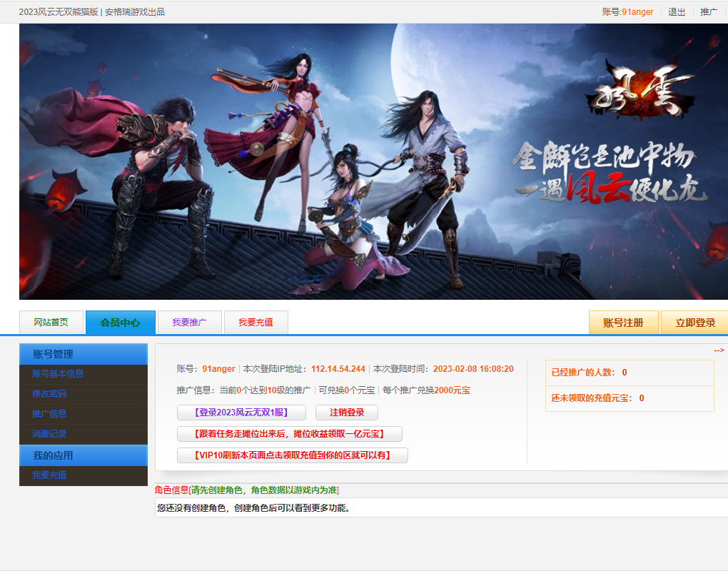The width and height of the screenshot is (728, 576).
Task: Open 推广信息 sidebar link
Action: pos(49,414)
